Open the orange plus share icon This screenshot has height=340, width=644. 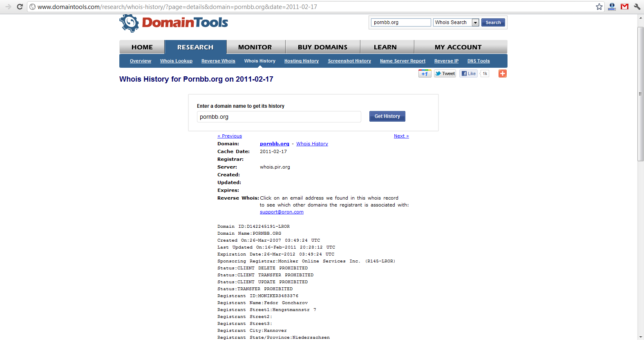tap(502, 73)
